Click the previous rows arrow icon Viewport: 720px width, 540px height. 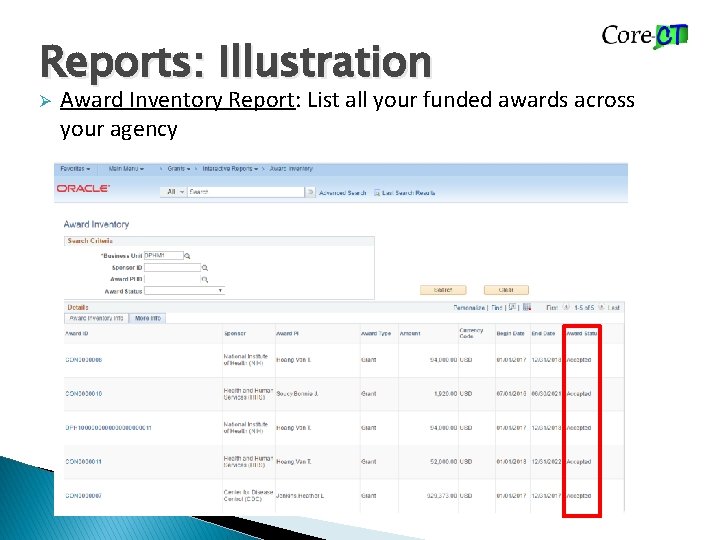pyautogui.click(x=567, y=307)
